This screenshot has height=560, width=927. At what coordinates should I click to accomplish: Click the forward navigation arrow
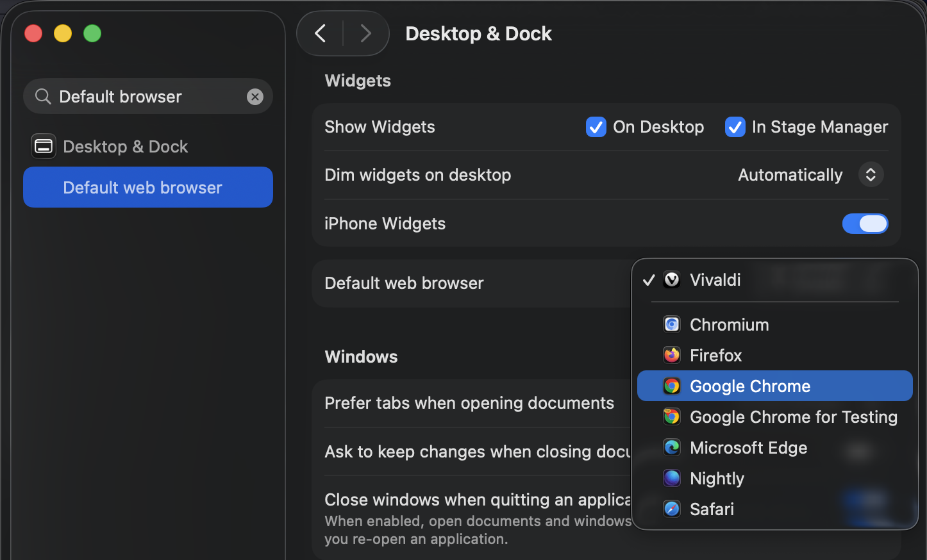tap(365, 33)
